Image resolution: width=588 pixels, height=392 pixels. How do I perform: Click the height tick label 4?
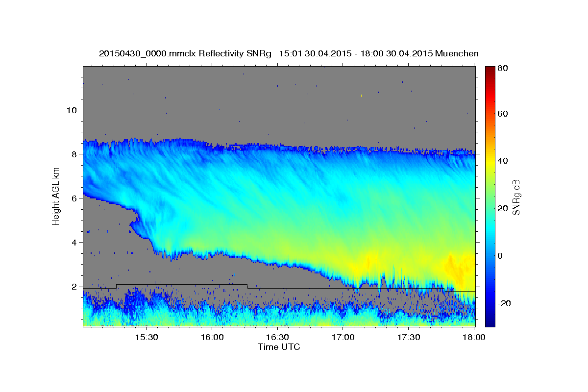[74, 242]
